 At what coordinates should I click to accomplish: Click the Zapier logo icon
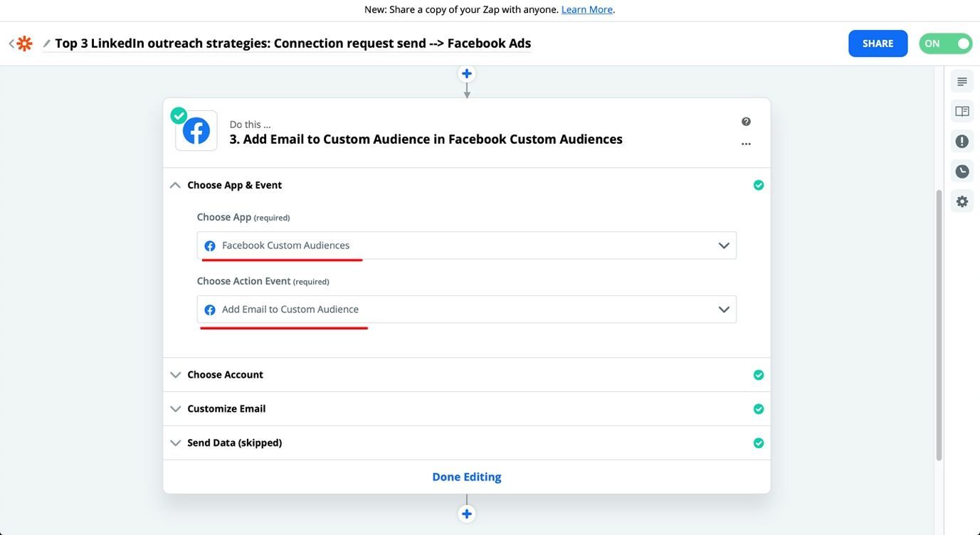point(24,43)
